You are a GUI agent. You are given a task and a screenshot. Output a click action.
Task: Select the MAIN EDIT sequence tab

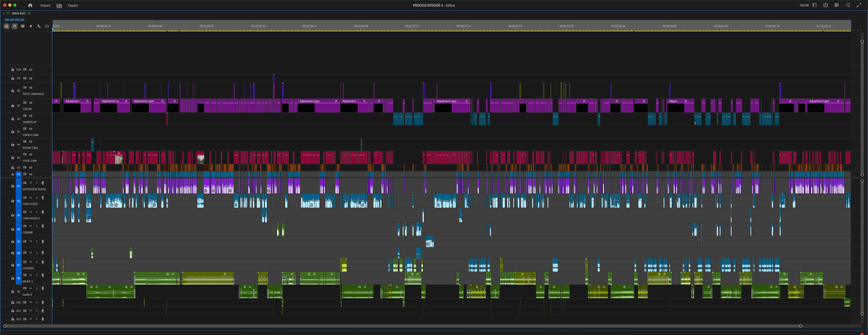point(19,13)
